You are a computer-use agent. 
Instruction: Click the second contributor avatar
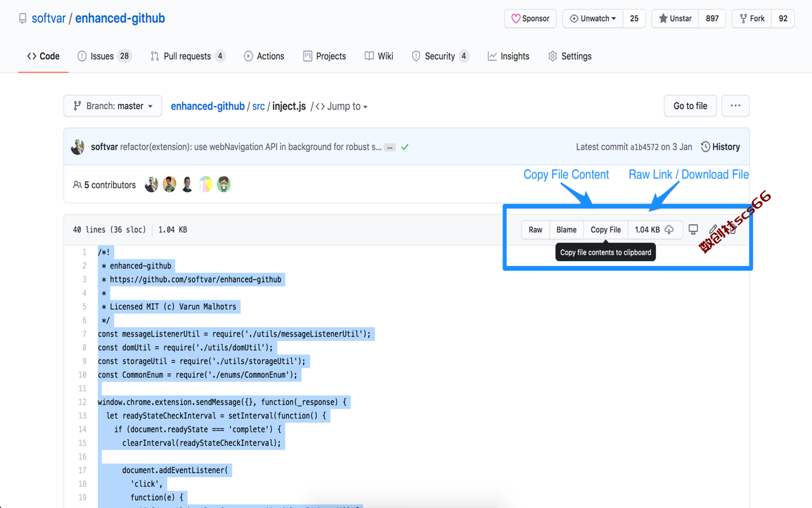click(x=169, y=184)
